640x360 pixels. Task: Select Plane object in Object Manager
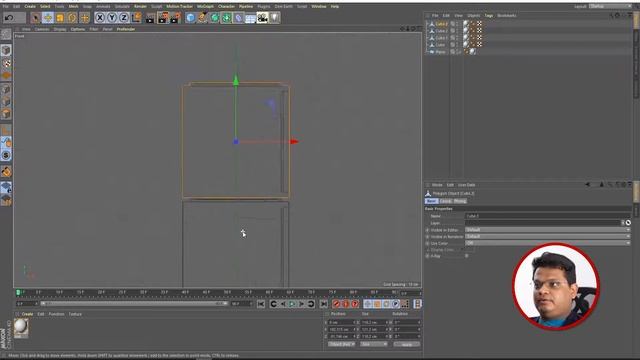pos(440,52)
